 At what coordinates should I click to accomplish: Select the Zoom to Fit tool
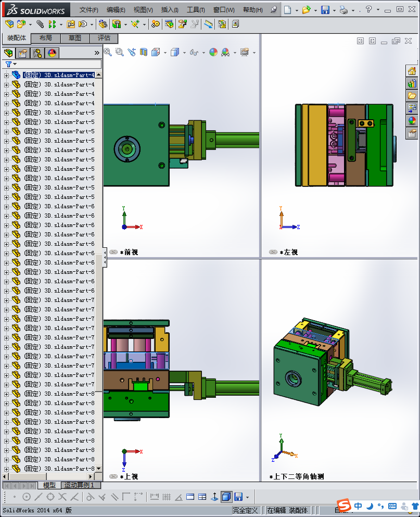click(107, 52)
